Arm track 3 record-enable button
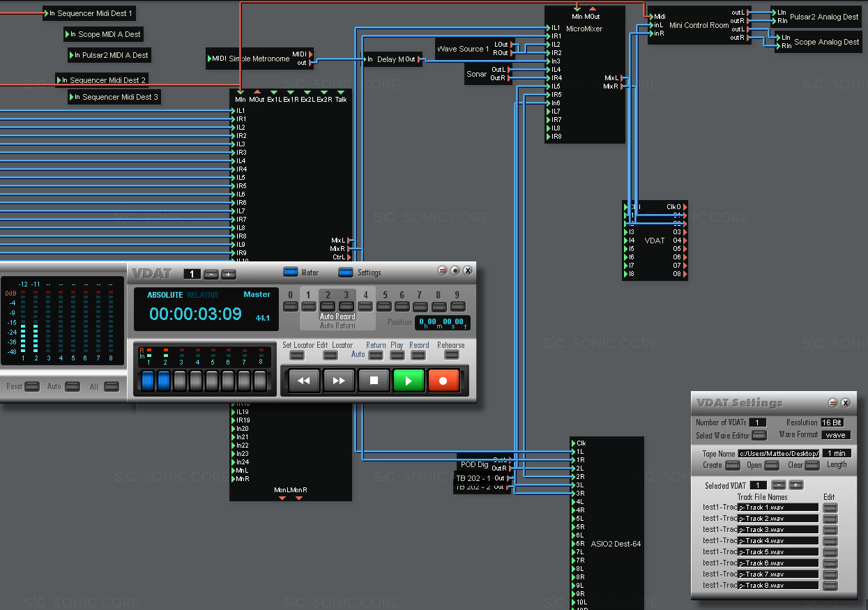The height and width of the screenshot is (610, 868). click(180, 381)
